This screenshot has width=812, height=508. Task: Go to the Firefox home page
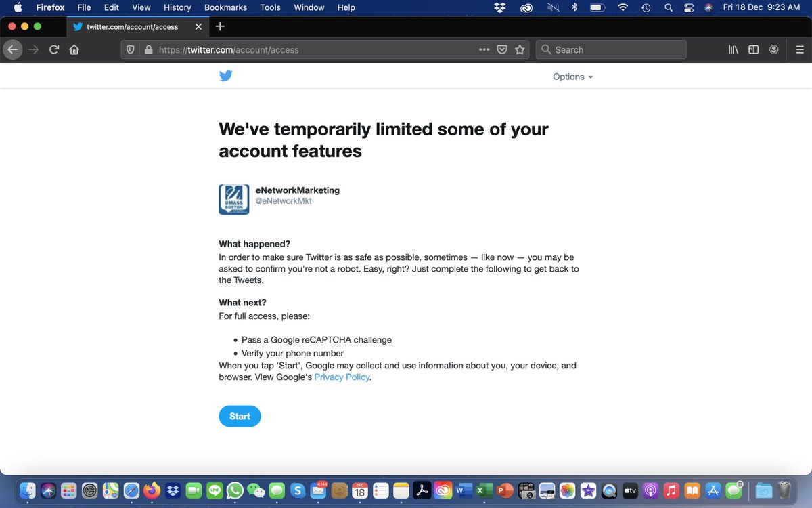click(x=74, y=49)
